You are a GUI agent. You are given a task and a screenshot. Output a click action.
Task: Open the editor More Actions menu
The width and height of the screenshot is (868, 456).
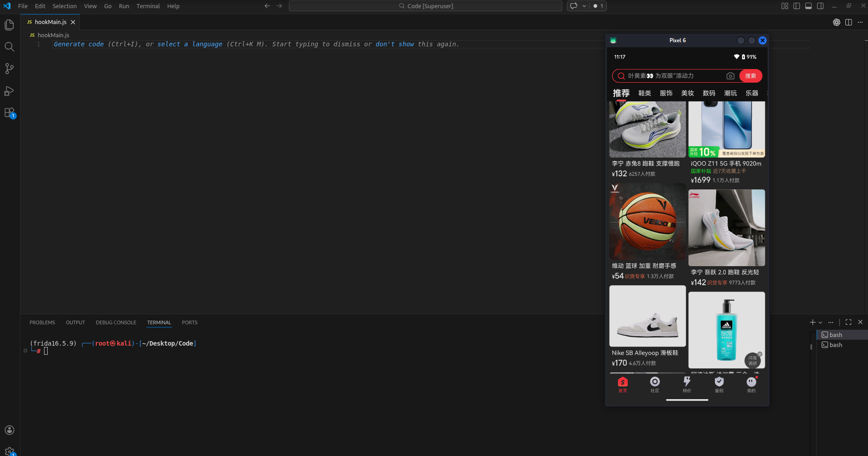[860, 22]
